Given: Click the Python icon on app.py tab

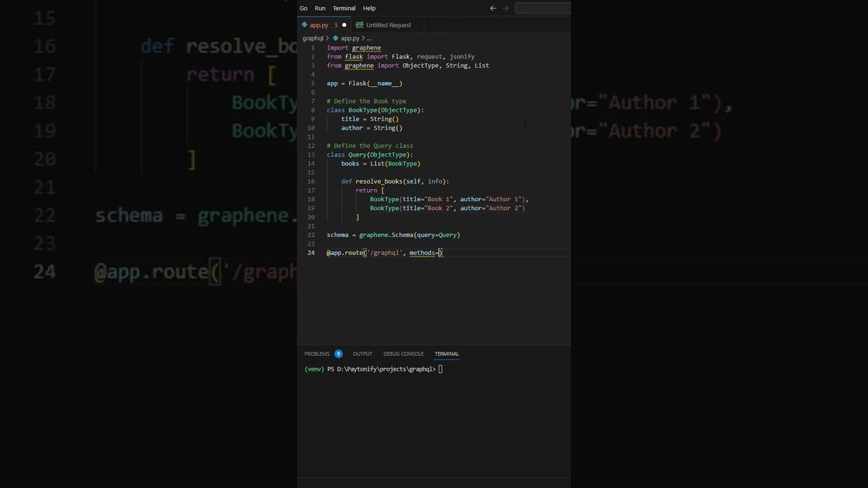Looking at the screenshot, I should 304,25.
